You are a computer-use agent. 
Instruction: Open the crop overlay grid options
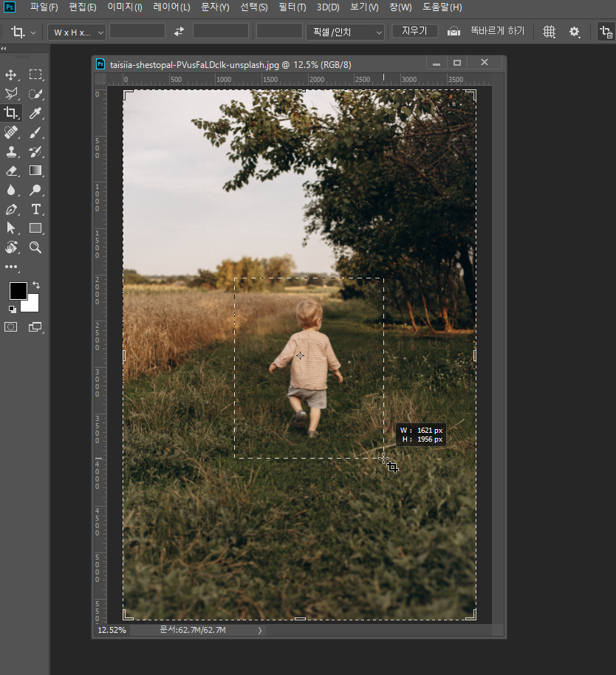(x=549, y=32)
